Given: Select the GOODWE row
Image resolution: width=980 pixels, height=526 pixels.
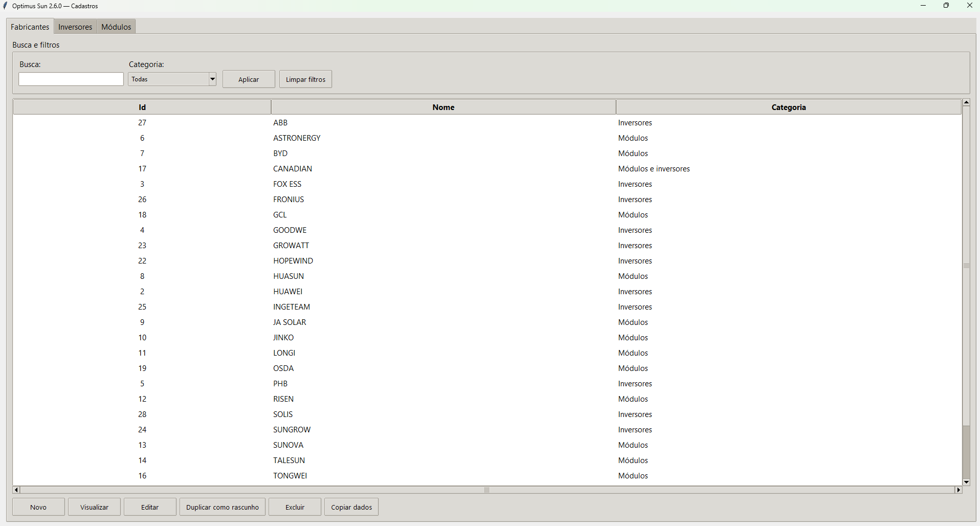Looking at the screenshot, I should point(487,230).
